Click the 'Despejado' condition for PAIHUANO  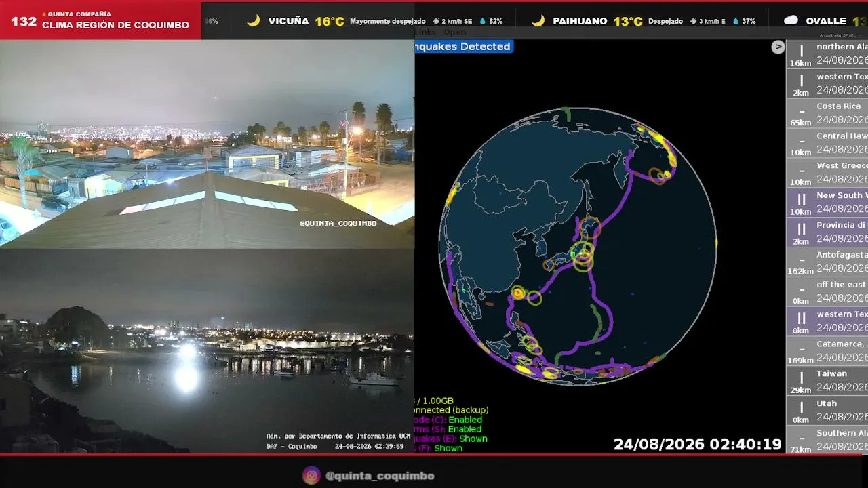tap(665, 22)
